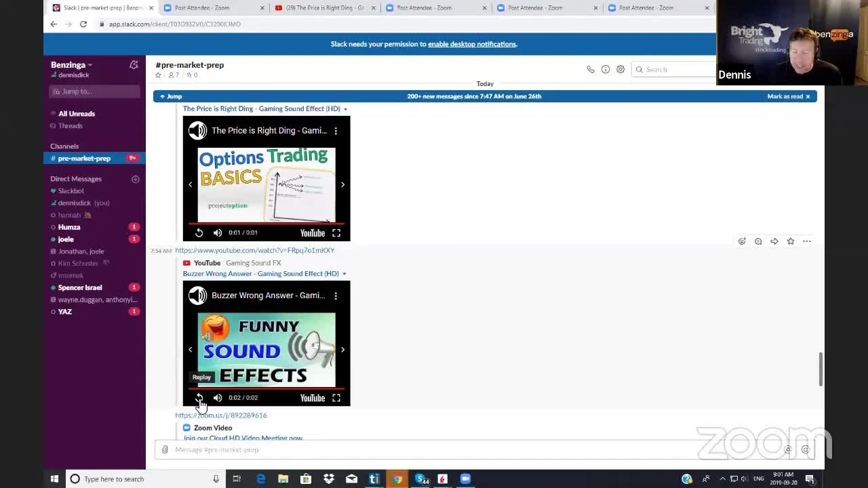
Task: Replay The Price is Right Ding video
Action: [199, 233]
